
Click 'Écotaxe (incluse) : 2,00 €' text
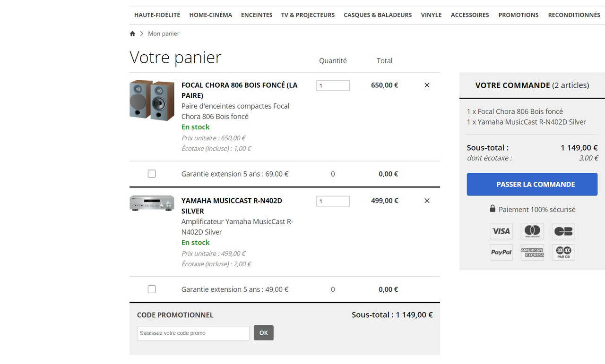click(x=216, y=264)
